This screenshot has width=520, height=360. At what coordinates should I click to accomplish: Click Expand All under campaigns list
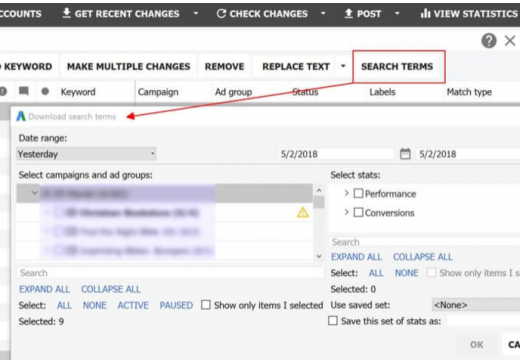44,289
